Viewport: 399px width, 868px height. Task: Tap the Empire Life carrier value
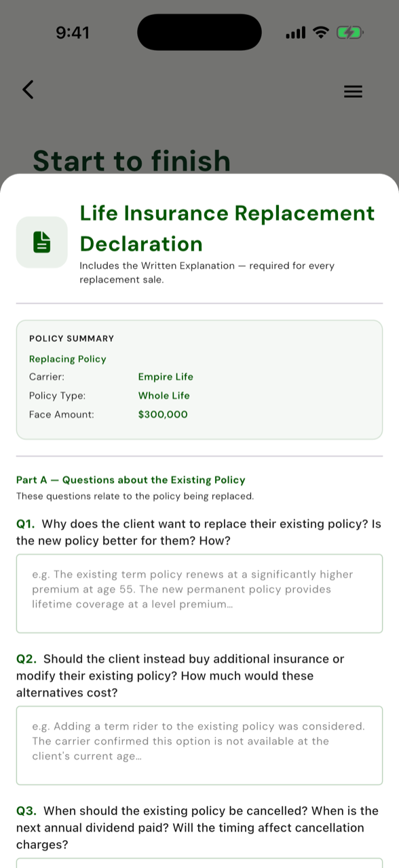166,376
